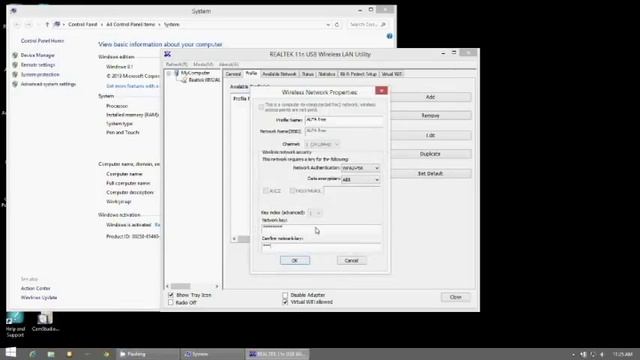Switch to the Available Network tab
Viewport: 640px width, 360px height.
279,74
